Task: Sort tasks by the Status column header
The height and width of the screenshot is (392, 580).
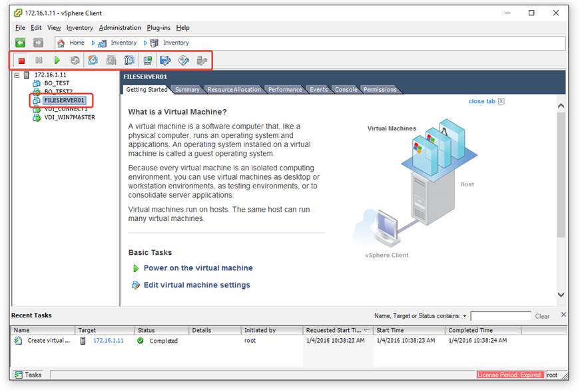Action: [x=162, y=330]
